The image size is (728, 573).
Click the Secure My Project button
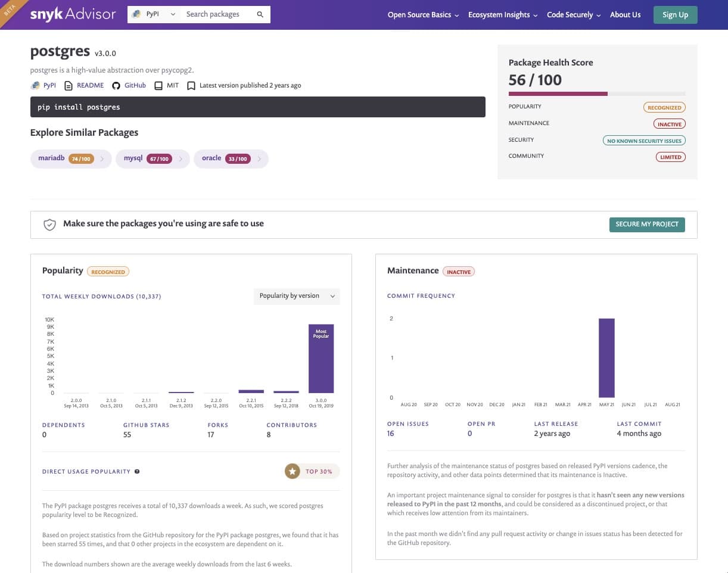coord(646,225)
